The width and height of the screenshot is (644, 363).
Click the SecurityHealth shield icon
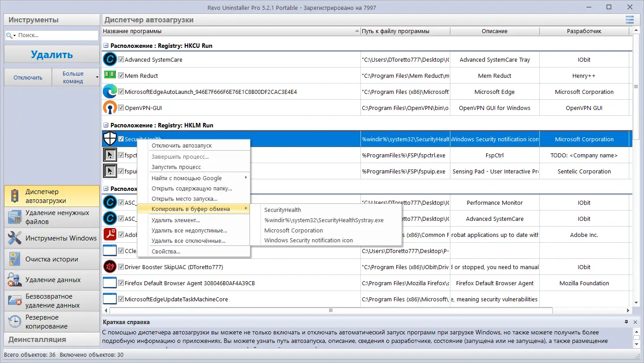tap(110, 139)
